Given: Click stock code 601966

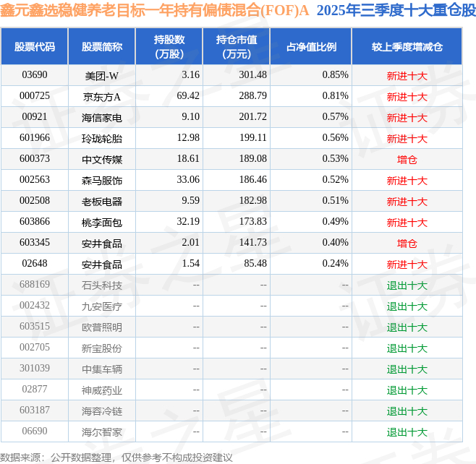Looking at the screenshot, I should click(x=35, y=138).
